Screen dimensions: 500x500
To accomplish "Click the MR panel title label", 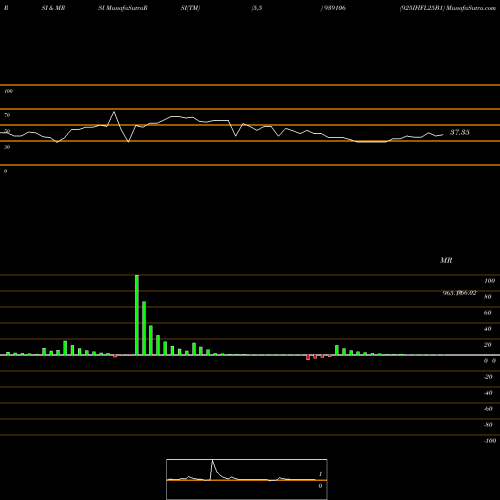I will [446, 260].
